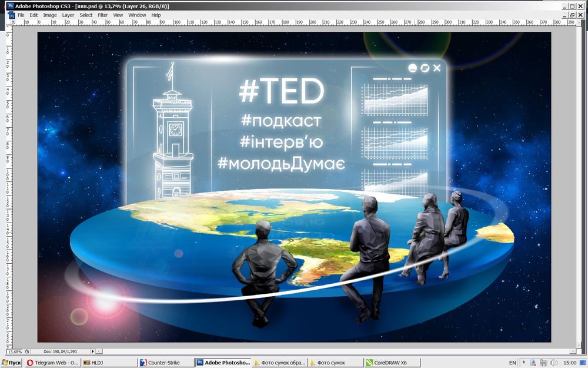Click the Photoshop icon in the title bar
Viewport: 588px width, 368px height.
pos(11,6)
